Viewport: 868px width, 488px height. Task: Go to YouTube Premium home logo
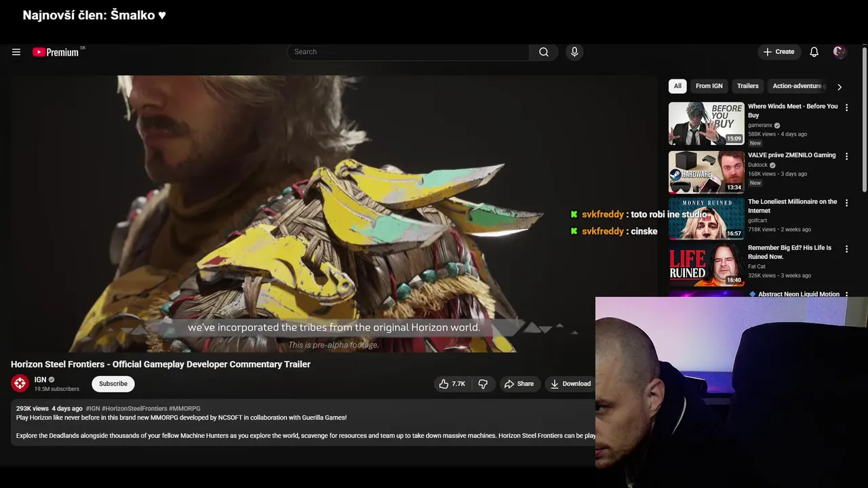coord(57,52)
